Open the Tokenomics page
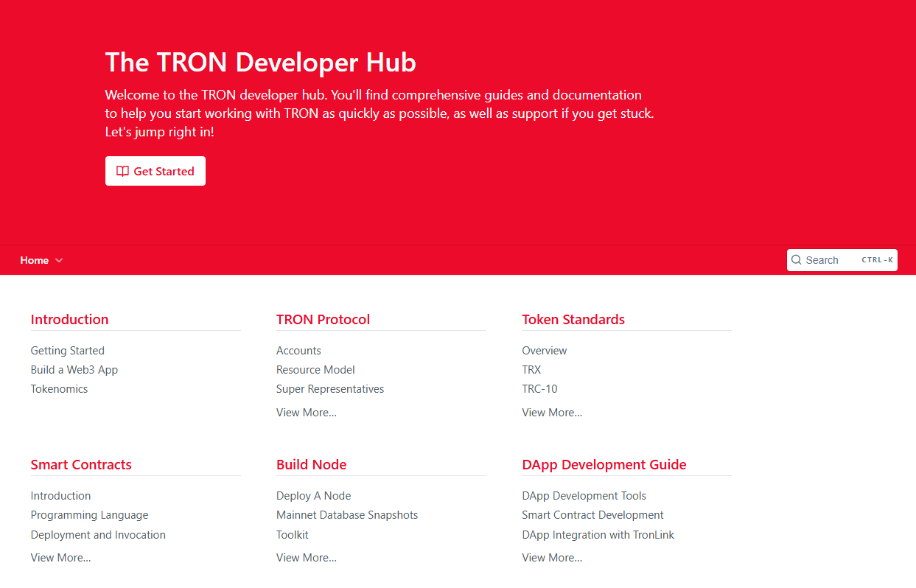916x588 pixels. 59,389
